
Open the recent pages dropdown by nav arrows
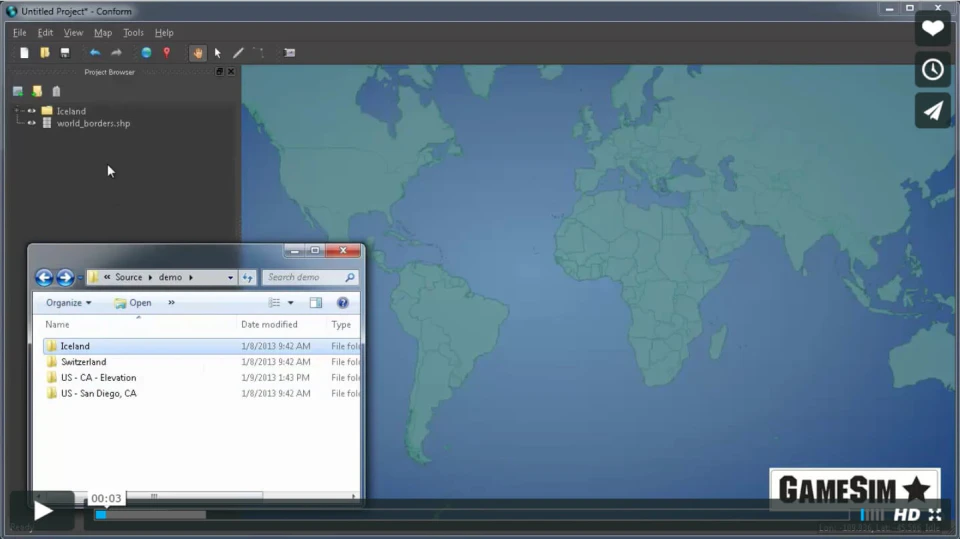coord(80,278)
